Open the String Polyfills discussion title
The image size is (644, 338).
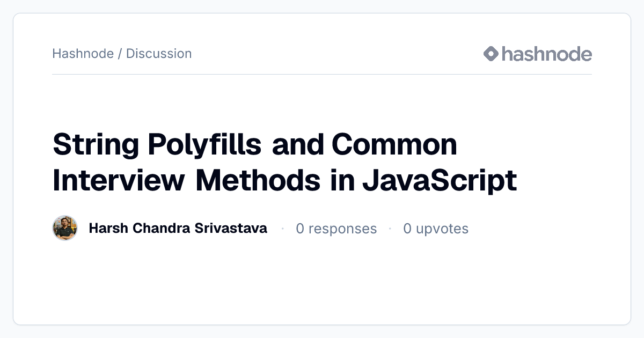pos(284,163)
